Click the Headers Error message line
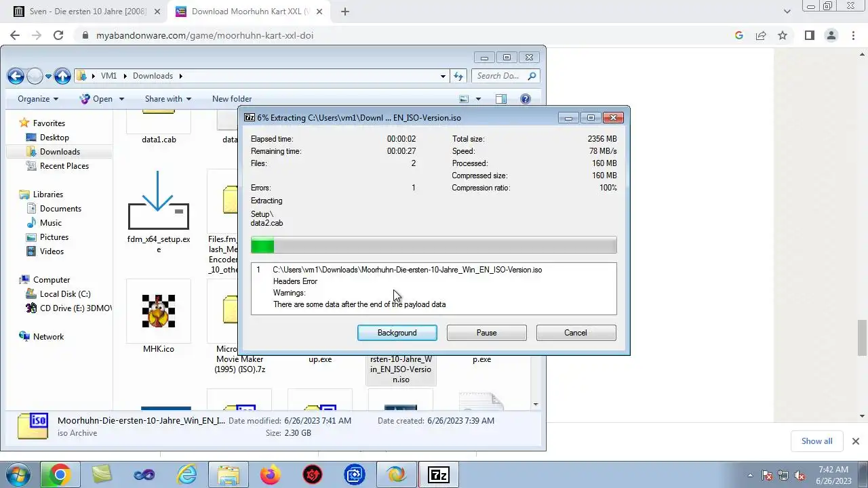The image size is (868, 488). pyautogui.click(x=295, y=281)
